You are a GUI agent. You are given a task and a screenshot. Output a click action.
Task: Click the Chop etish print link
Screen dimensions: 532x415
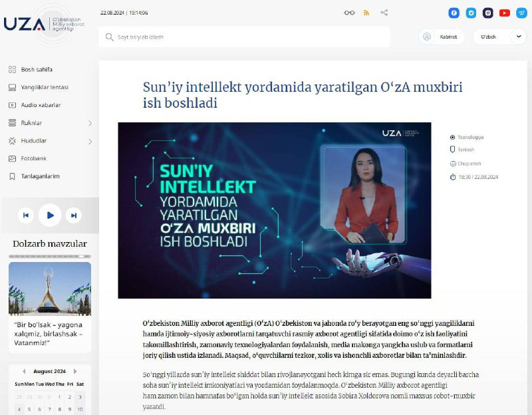tap(469, 164)
